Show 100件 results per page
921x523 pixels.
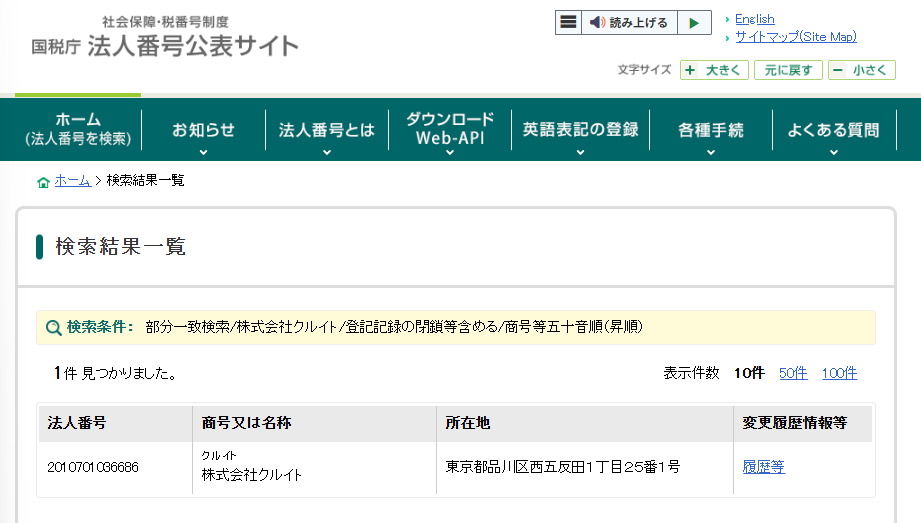pos(839,373)
